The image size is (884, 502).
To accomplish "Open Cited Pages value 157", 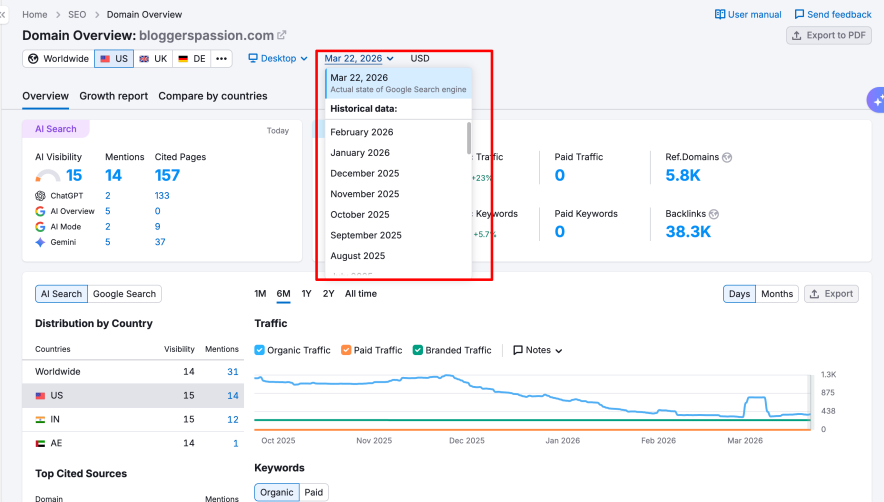I will 167,175.
